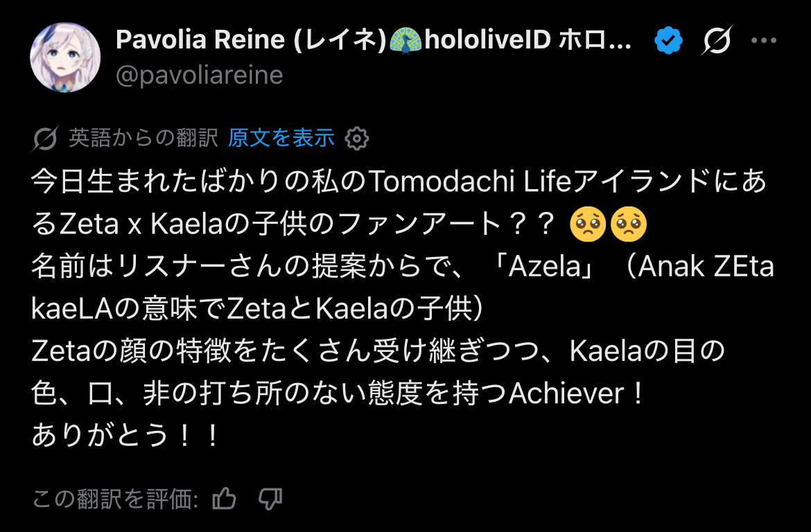The width and height of the screenshot is (811, 532).
Task: Click the ありがとう！！ closing line
Action: tap(127, 436)
